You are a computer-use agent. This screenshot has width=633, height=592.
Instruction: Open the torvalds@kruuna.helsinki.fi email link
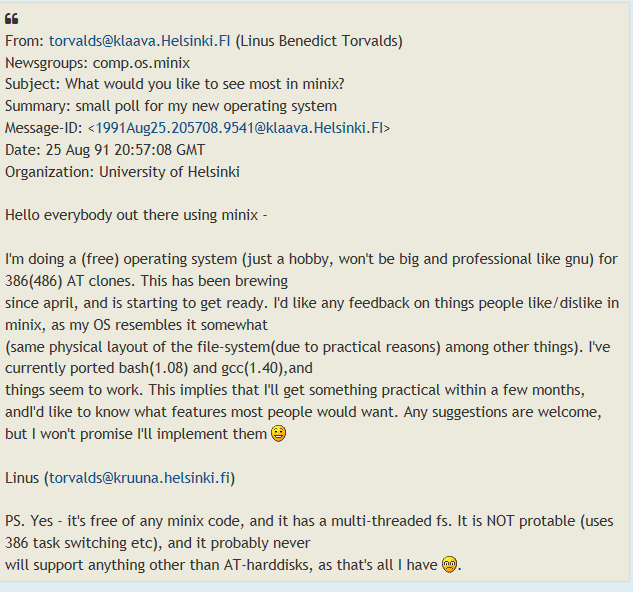pyautogui.click(x=140, y=478)
